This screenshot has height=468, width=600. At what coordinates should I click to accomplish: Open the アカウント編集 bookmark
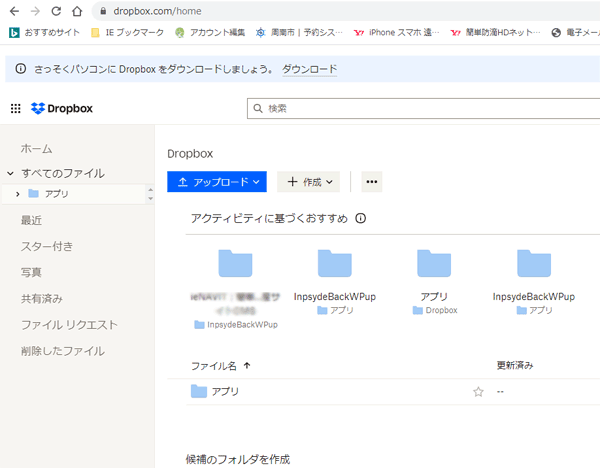210,33
